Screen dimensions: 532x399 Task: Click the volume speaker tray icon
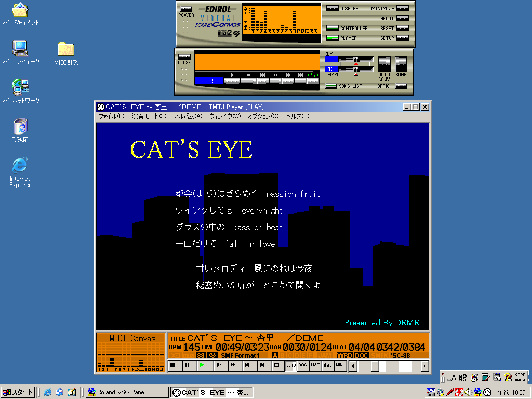tap(468, 392)
